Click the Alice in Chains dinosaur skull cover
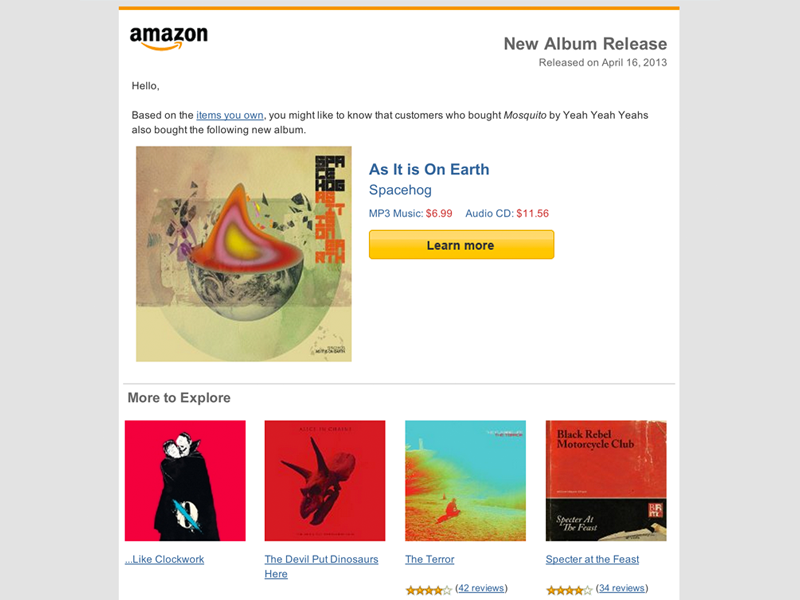800x600 pixels. click(325, 481)
